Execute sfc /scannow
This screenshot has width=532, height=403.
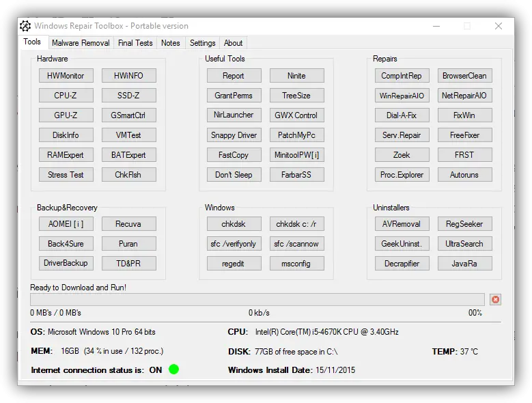click(297, 244)
